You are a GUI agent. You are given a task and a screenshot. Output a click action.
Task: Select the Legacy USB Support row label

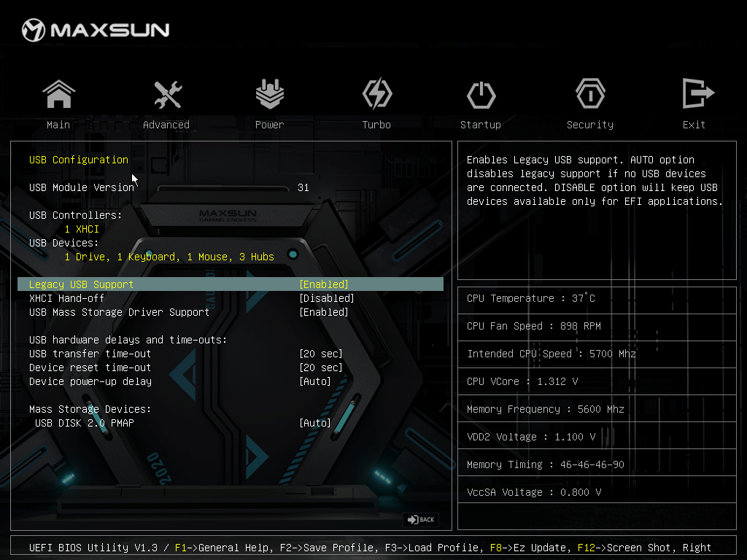[x=81, y=284]
